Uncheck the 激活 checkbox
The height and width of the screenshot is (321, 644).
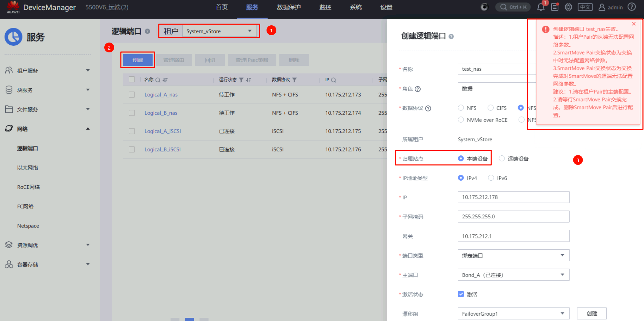click(461, 294)
